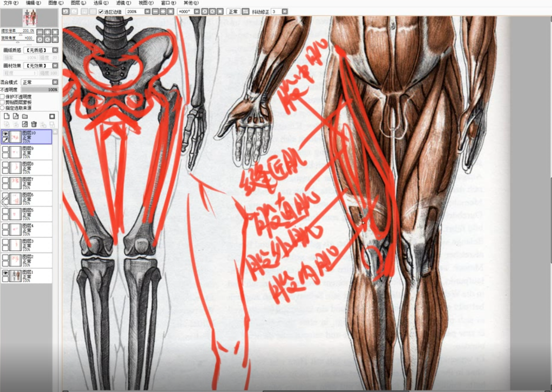
Task: Click the toolbar zoom-out minus button
Action: point(155,12)
